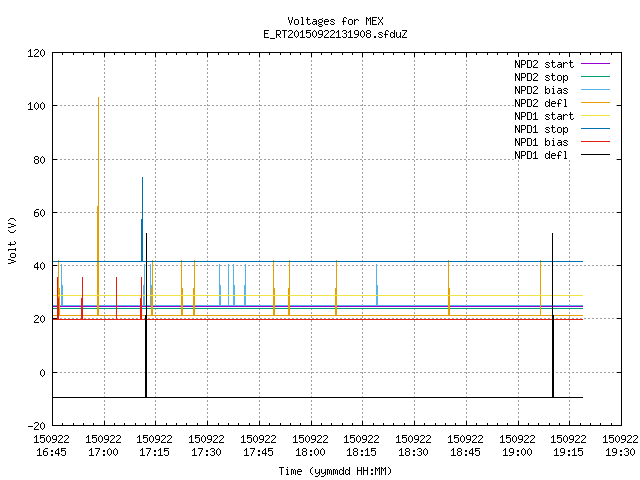The image size is (640, 480).
Task: Click the 120 tick on the voltage axis
Action: pyautogui.click(x=36, y=53)
